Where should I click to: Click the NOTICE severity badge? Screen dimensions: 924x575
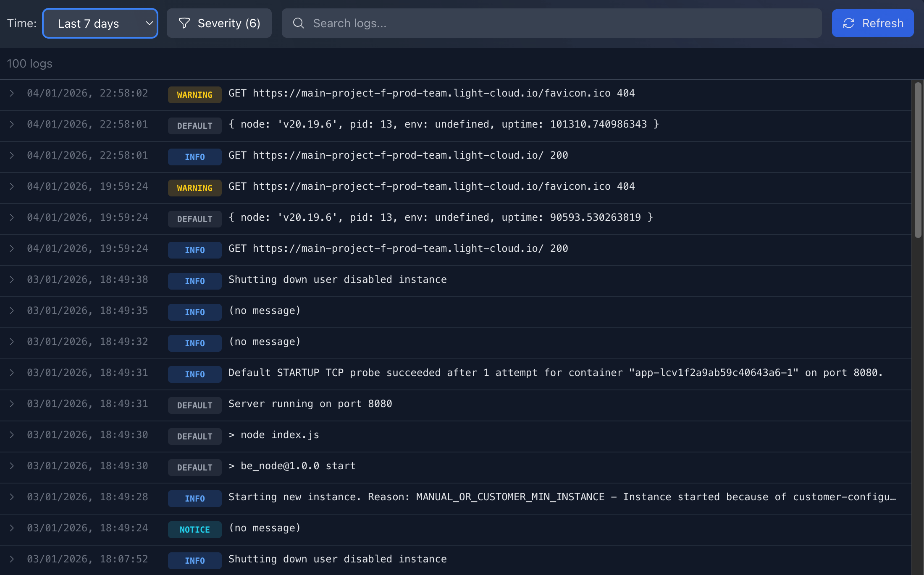(194, 530)
